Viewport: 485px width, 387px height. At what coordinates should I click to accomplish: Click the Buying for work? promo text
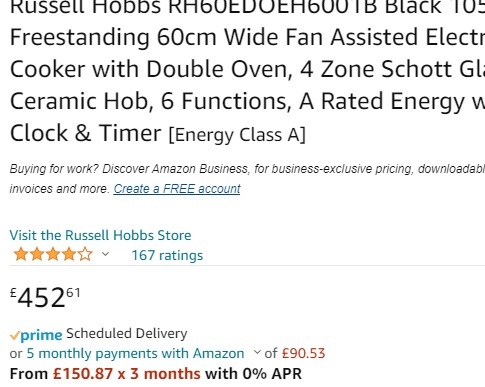click(x=54, y=169)
